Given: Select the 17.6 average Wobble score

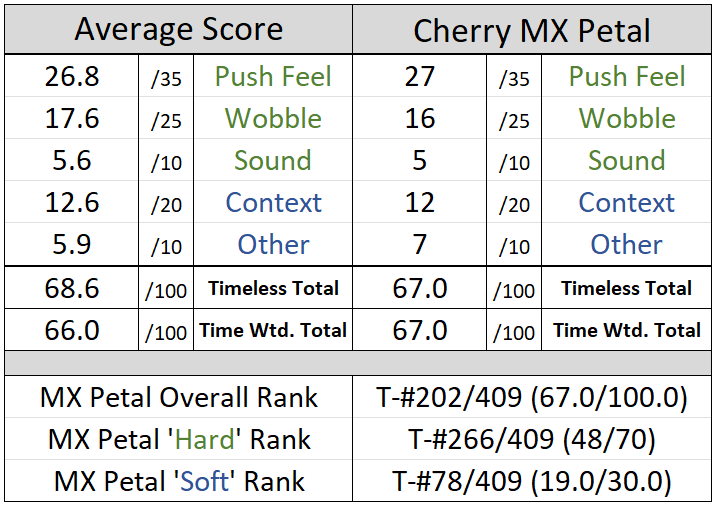Looking at the screenshot, I should tap(72, 118).
